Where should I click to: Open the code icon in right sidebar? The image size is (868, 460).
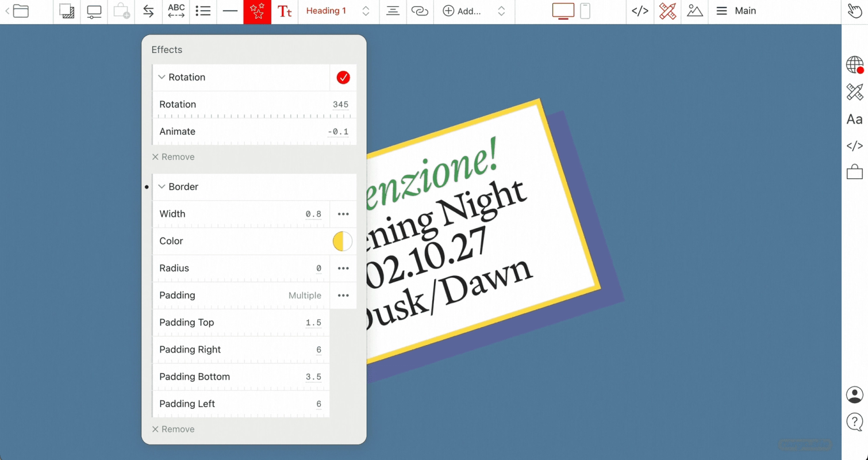(x=855, y=146)
